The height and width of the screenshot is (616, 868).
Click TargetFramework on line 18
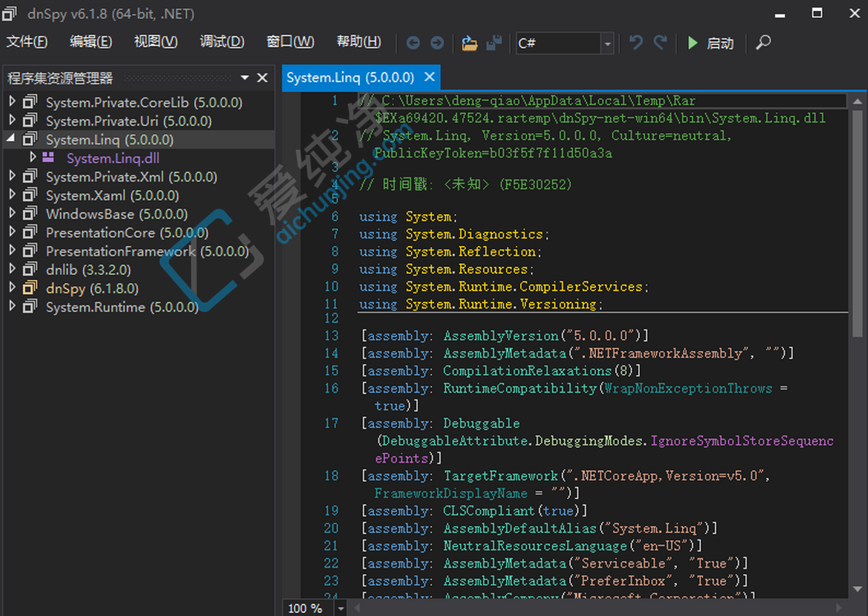tap(501, 476)
